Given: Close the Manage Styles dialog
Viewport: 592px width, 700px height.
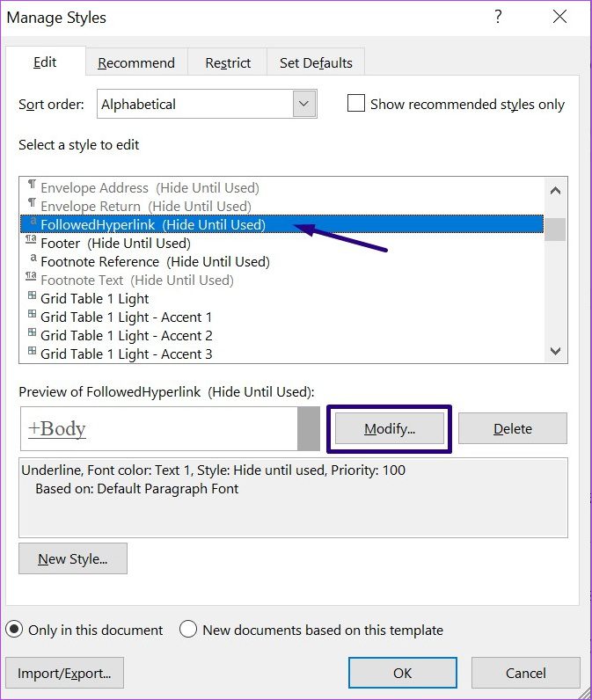Looking at the screenshot, I should pyautogui.click(x=559, y=16).
